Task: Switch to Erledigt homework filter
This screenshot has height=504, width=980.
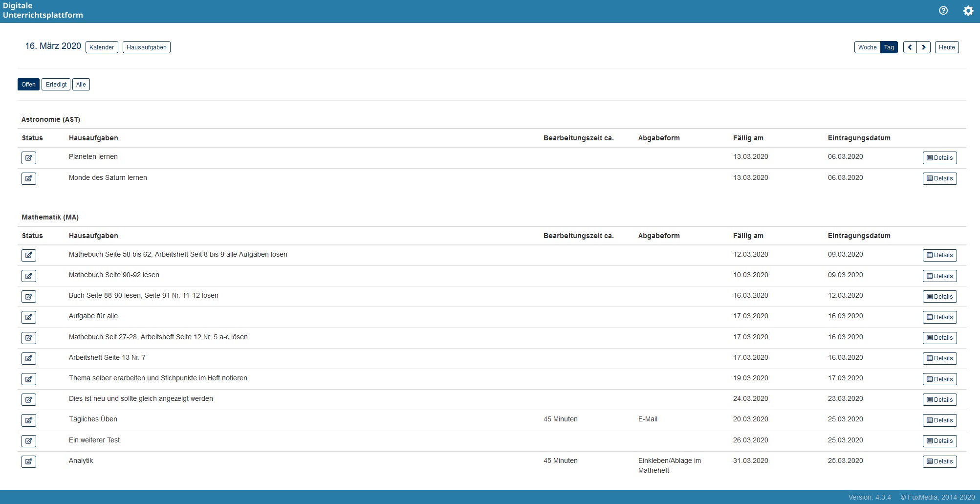Action: pyautogui.click(x=56, y=85)
